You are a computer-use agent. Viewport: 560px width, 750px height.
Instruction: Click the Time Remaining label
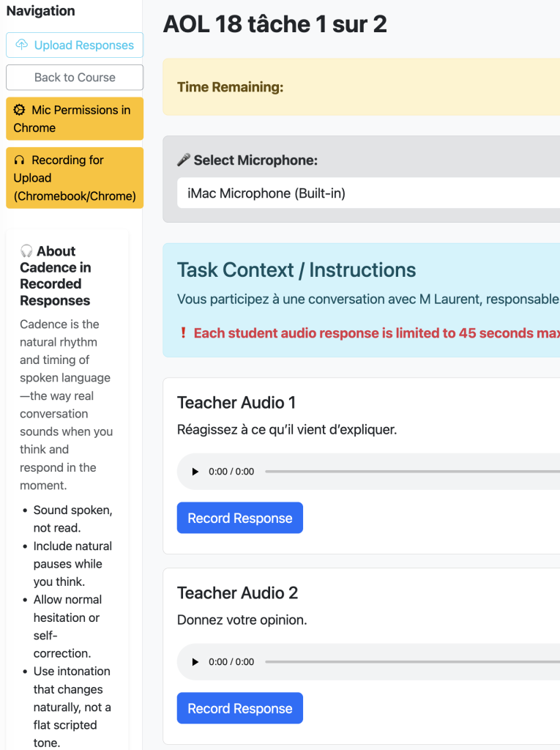click(x=230, y=87)
